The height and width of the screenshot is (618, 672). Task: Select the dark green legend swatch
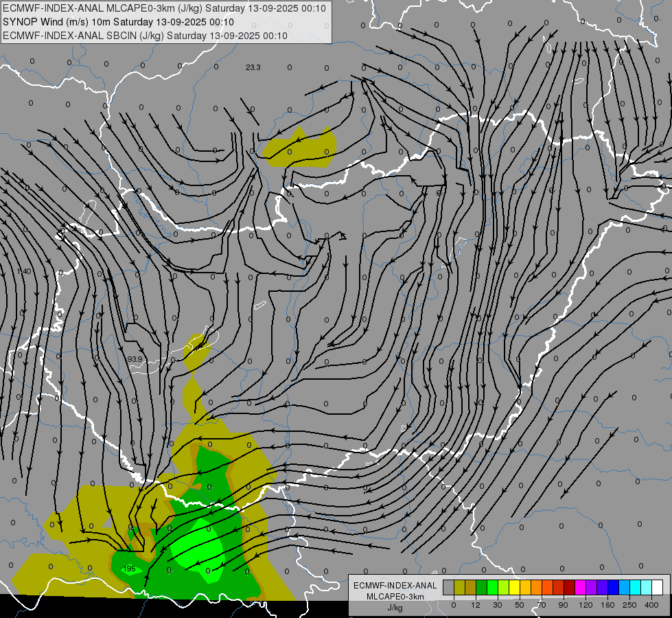pyautogui.click(x=482, y=588)
